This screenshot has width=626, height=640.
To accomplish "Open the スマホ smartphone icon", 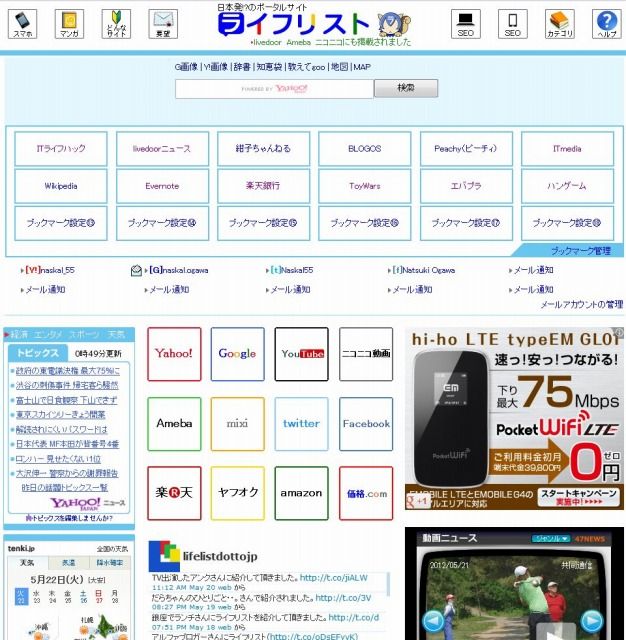I will point(22,24).
